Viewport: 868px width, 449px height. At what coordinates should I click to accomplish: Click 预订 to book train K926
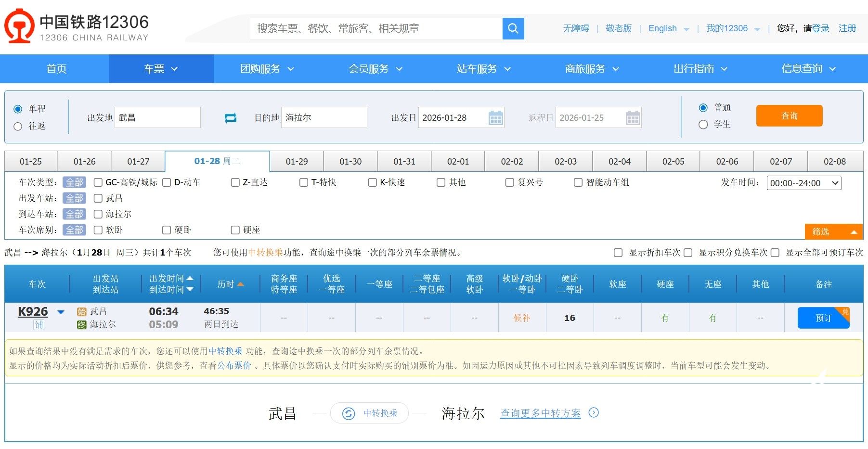click(x=823, y=318)
